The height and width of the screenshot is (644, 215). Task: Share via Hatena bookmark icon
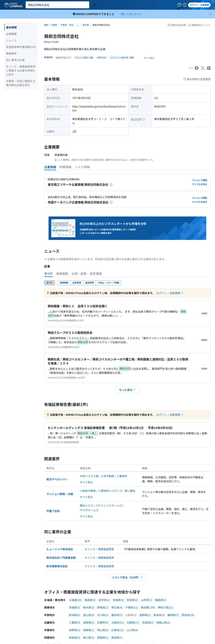coord(209,68)
